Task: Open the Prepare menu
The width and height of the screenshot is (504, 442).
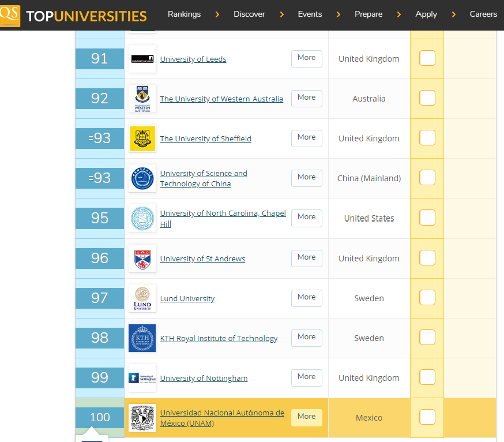Action: pos(368,14)
